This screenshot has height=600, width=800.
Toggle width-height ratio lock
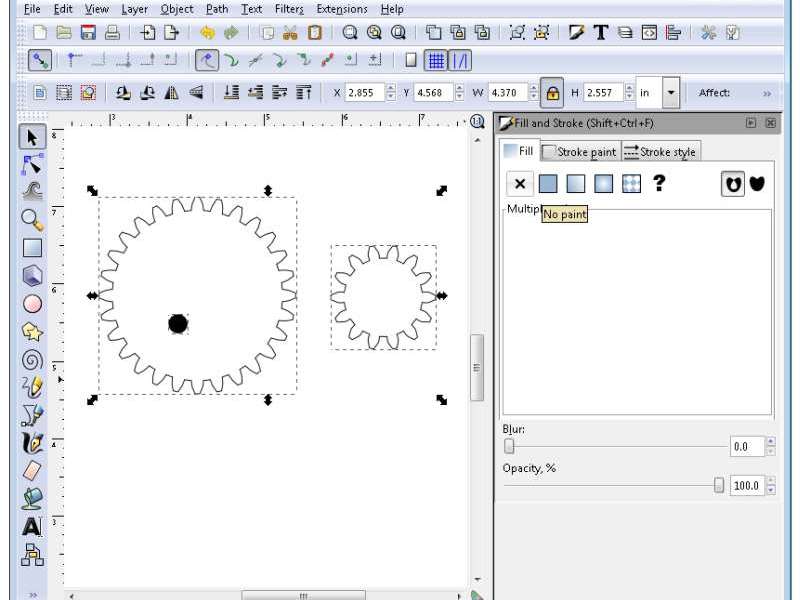point(552,93)
